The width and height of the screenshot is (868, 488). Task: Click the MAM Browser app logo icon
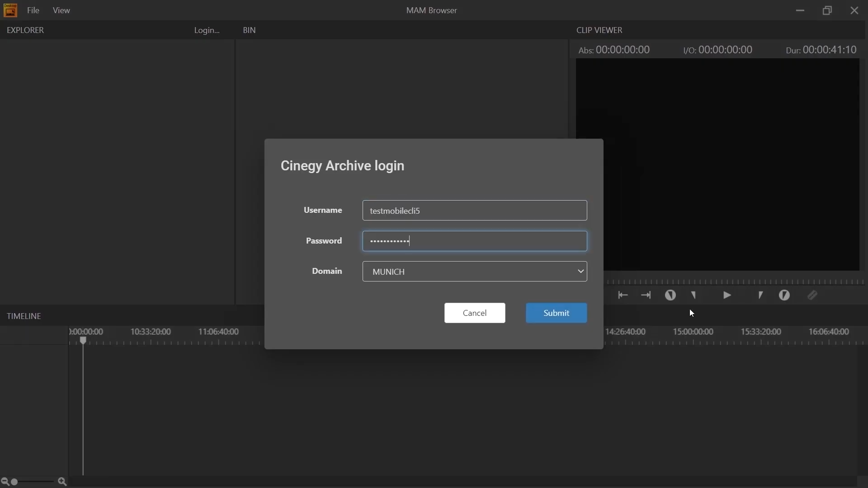[x=10, y=10]
